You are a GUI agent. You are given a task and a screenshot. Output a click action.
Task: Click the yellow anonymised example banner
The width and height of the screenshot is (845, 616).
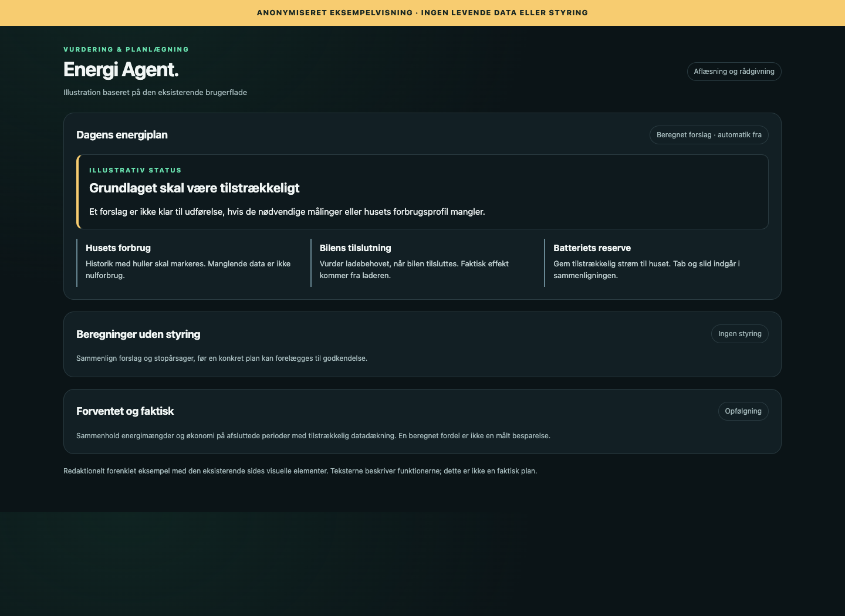pos(422,13)
